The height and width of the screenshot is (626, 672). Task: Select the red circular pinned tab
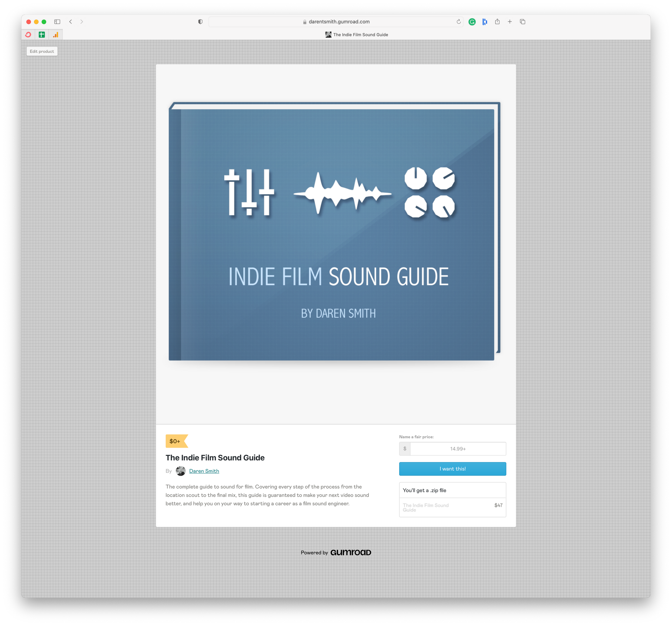pos(28,35)
